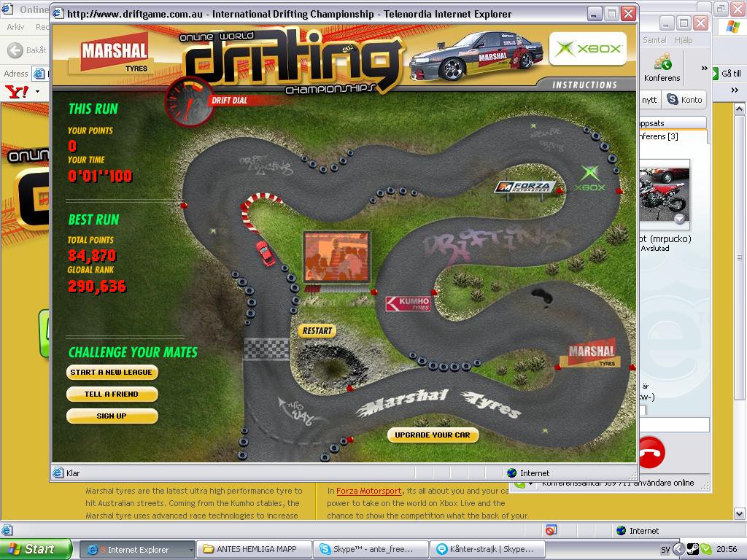Expand the Skype toolbar overflow chevron

pos(704,68)
